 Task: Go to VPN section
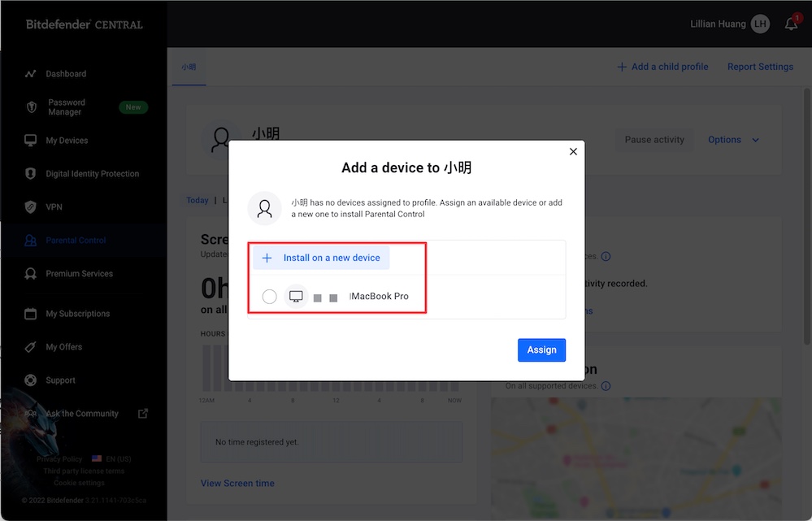tap(54, 206)
